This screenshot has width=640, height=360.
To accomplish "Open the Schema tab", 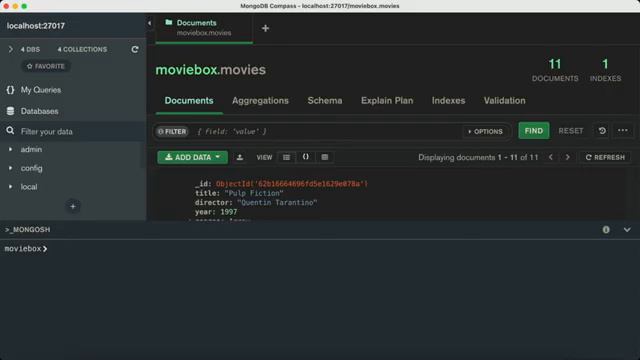I will pyautogui.click(x=325, y=101).
